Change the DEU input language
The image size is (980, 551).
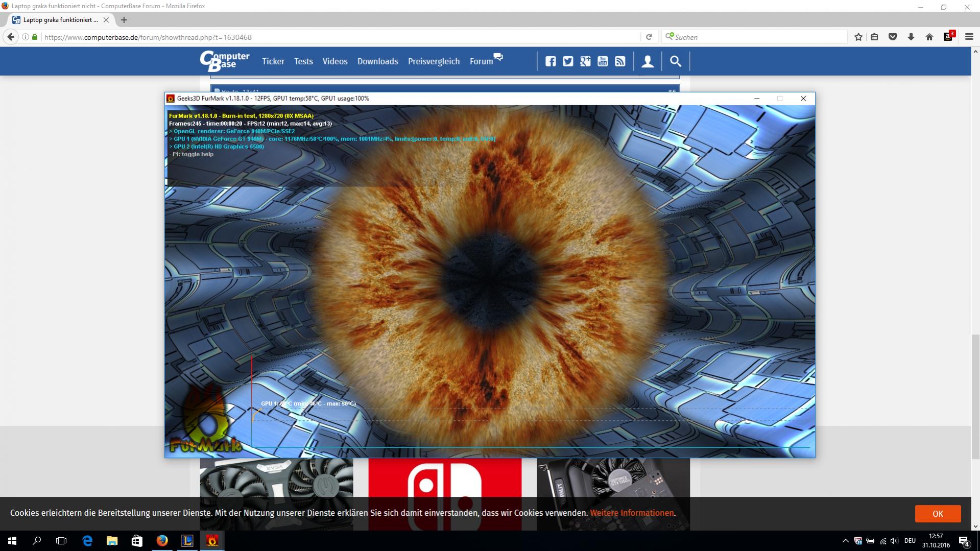point(910,541)
